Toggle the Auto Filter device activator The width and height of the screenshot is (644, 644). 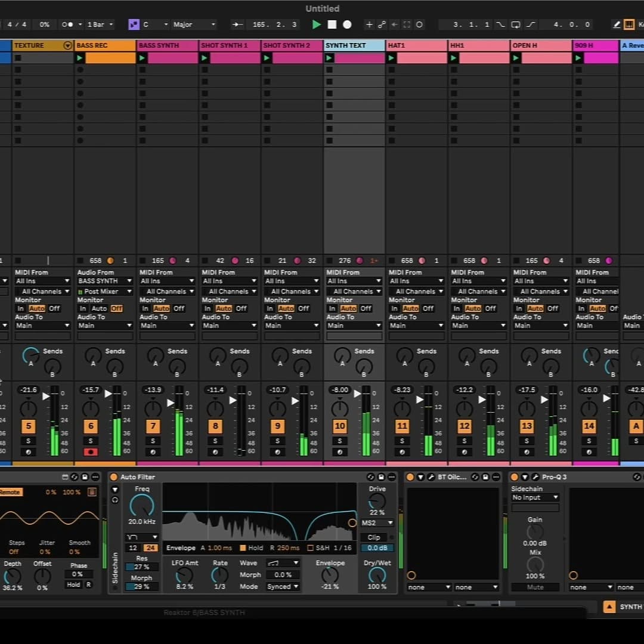pos(114,477)
